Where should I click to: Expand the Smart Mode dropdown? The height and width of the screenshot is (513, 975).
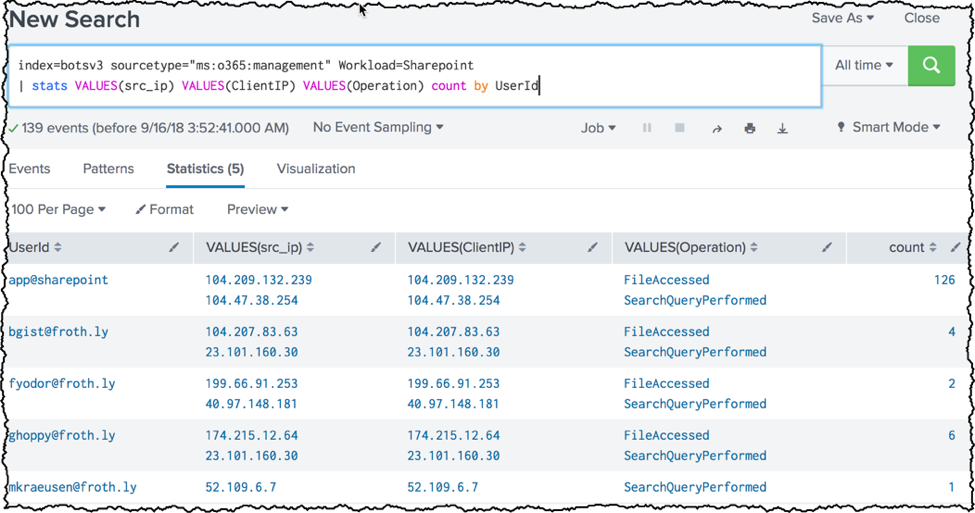[x=889, y=127]
